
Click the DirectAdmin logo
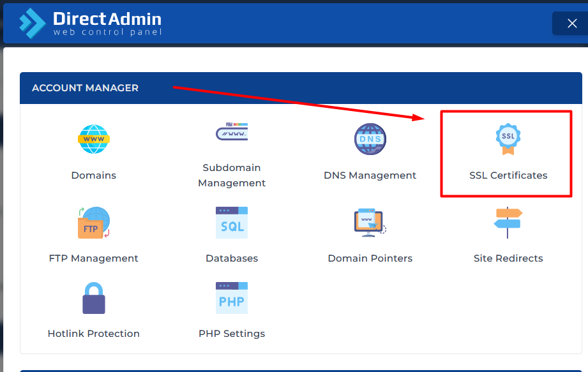[x=91, y=23]
